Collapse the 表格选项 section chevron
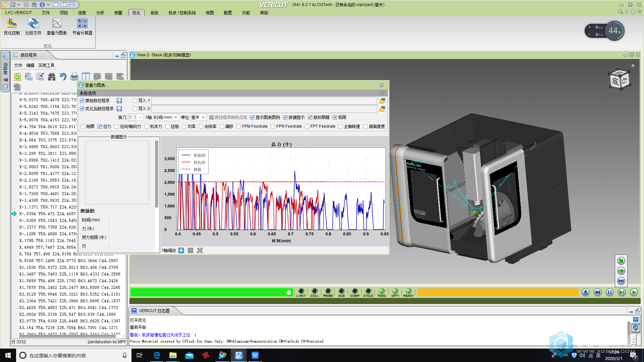The image size is (644, 362). [382, 93]
